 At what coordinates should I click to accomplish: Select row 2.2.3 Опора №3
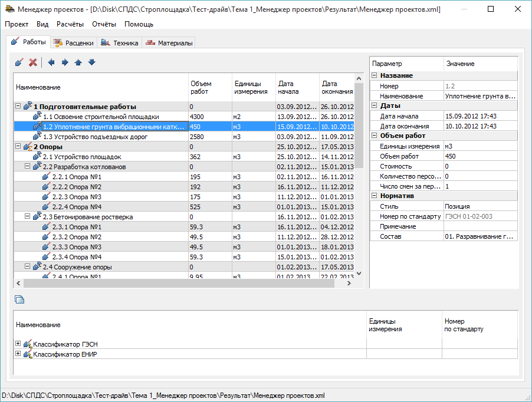click(x=184, y=197)
